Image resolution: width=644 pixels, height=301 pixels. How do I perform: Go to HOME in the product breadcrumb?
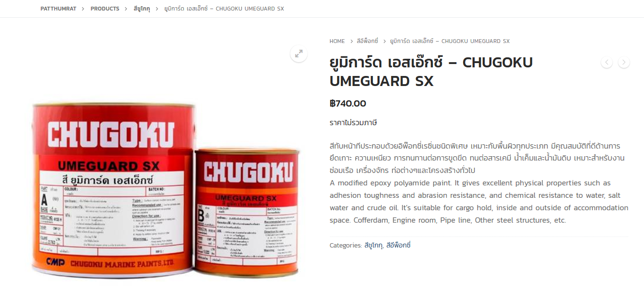337,41
